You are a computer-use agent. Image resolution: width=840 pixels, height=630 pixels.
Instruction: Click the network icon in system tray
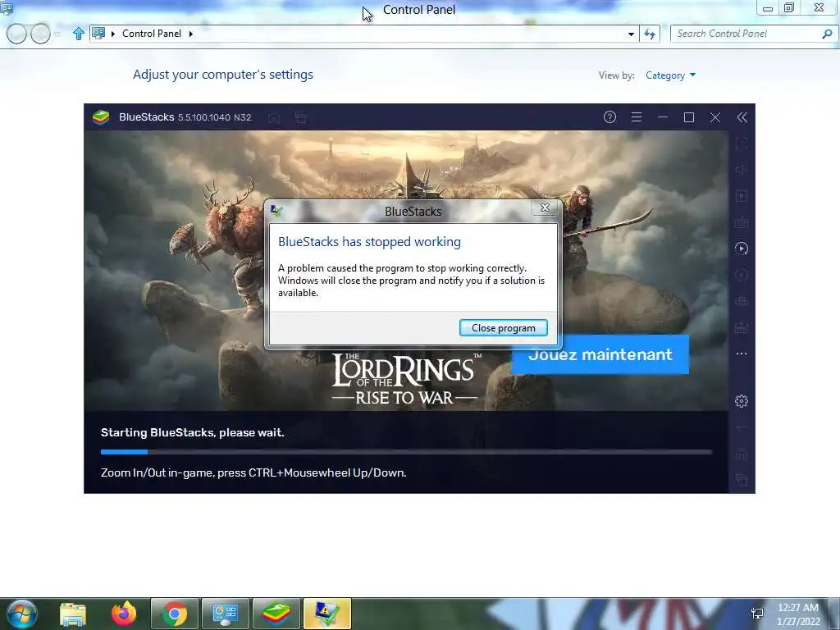click(757, 614)
